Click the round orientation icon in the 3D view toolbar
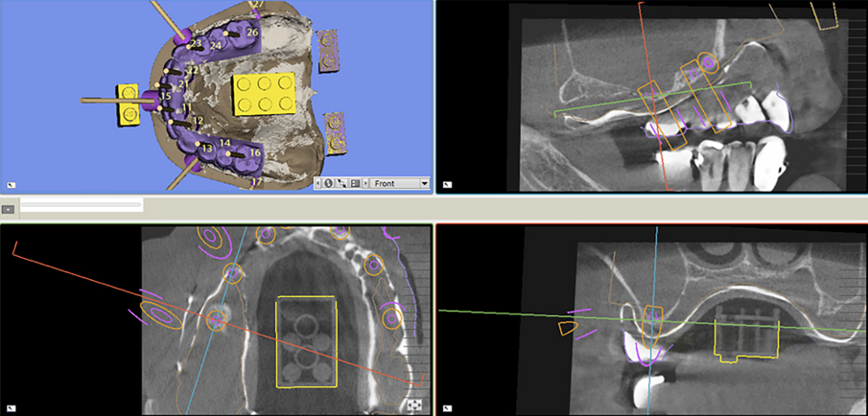This screenshot has width=868, height=416. [x=328, y=183]
